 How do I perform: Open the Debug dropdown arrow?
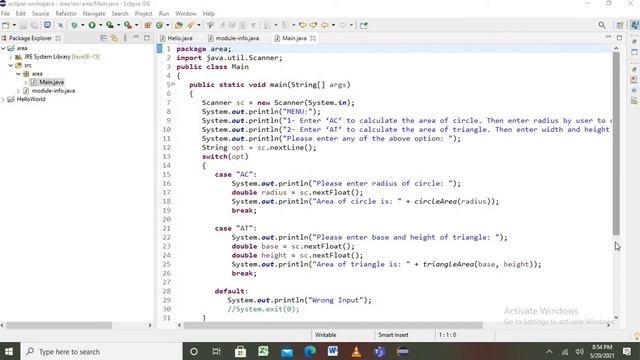pos(82,25)
